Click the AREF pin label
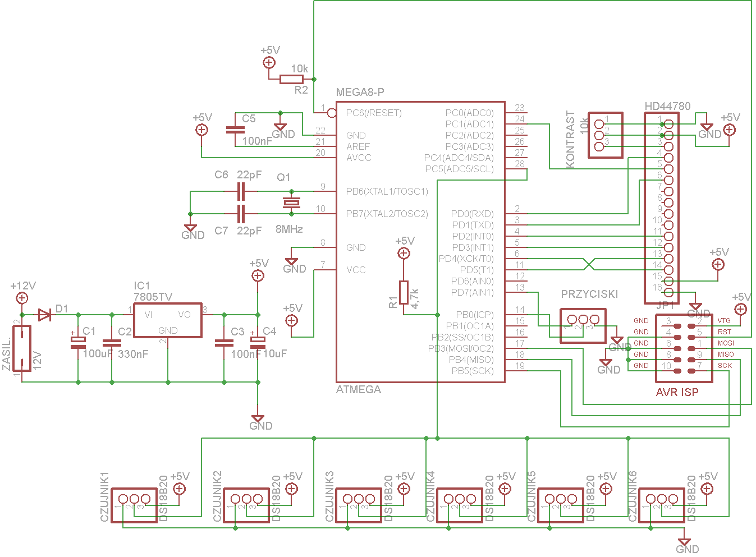The height and width of the screenshot is (557, 756). [358, 146]
